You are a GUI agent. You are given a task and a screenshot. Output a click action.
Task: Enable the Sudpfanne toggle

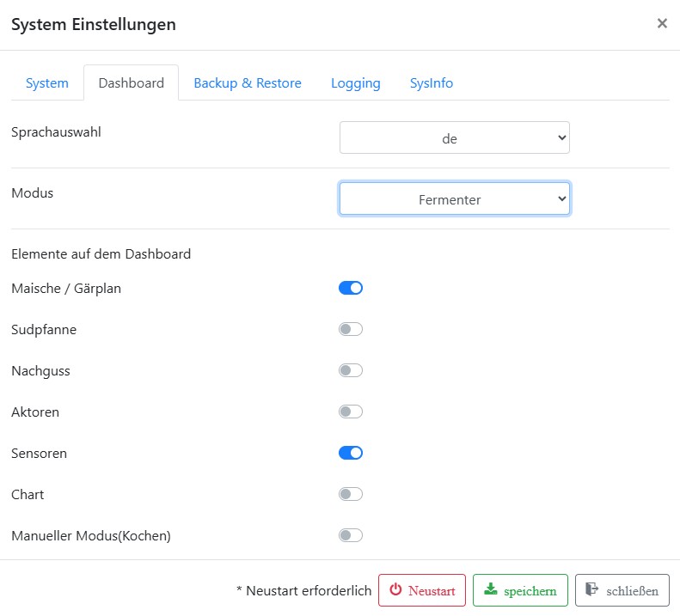pos(351,329)
